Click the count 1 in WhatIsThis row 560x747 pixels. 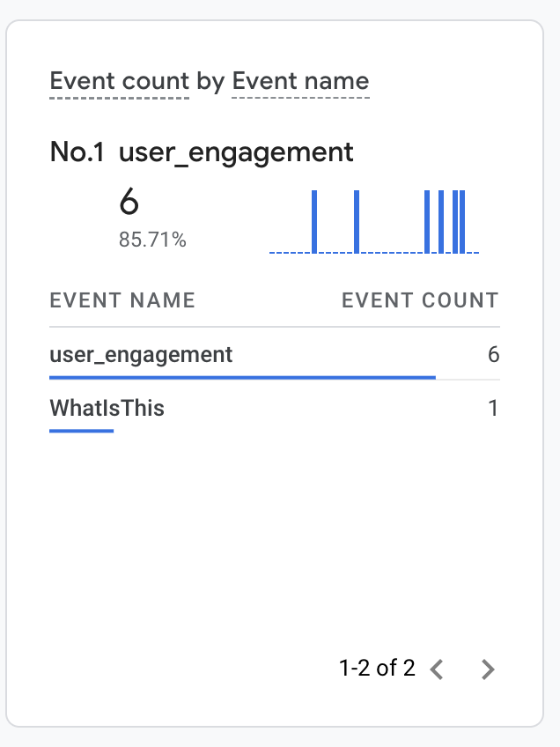(x=493, y=408)
